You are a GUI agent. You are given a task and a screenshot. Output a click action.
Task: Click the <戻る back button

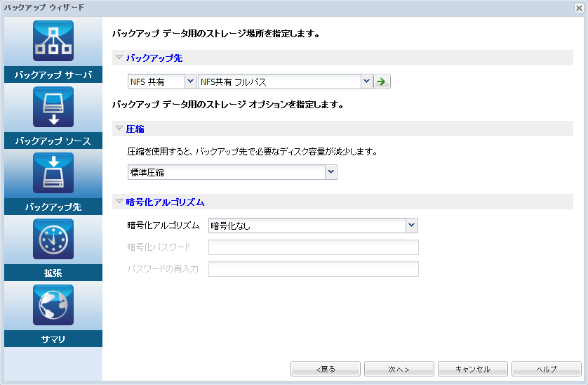click(x=326, y=369)
